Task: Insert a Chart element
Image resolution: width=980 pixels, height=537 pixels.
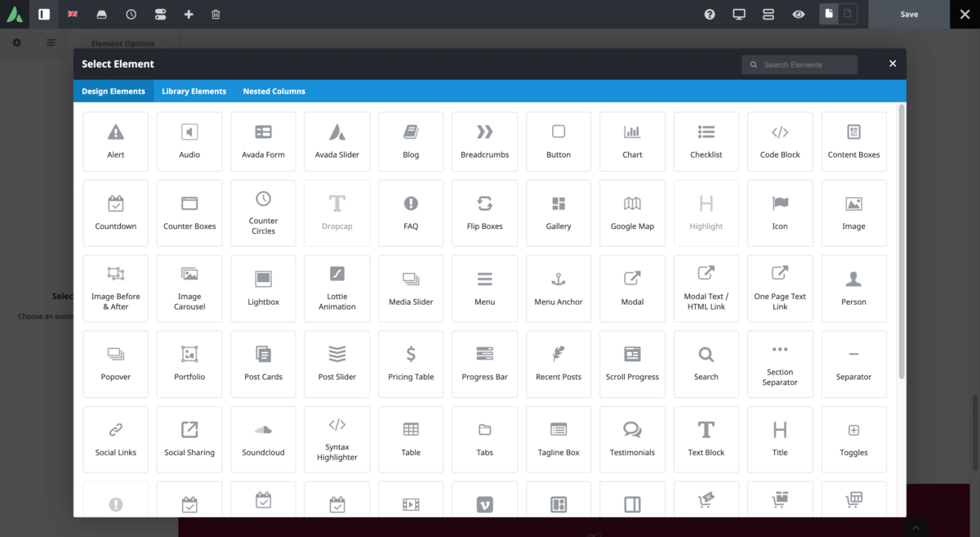Action: (x=632, y=141)
